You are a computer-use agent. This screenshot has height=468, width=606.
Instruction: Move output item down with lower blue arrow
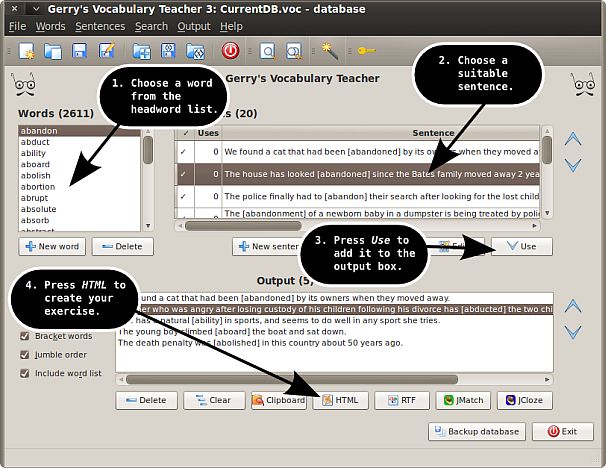(572, 331)
